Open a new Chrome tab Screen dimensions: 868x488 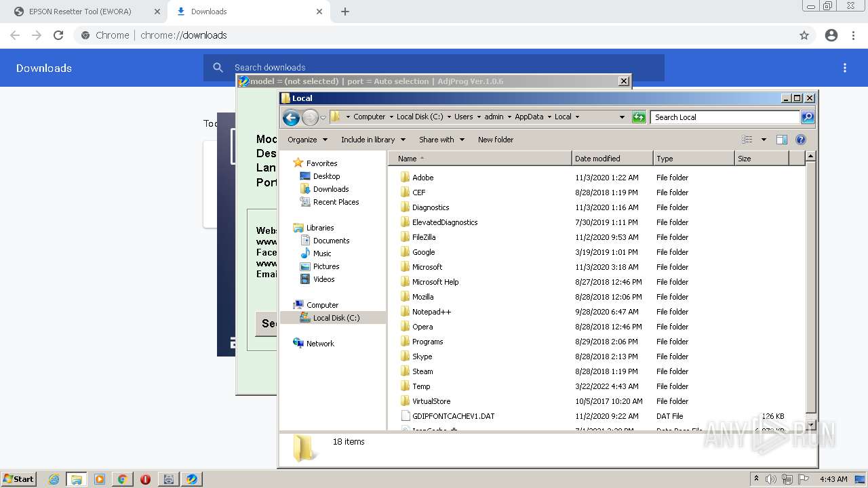click(345, 12)
